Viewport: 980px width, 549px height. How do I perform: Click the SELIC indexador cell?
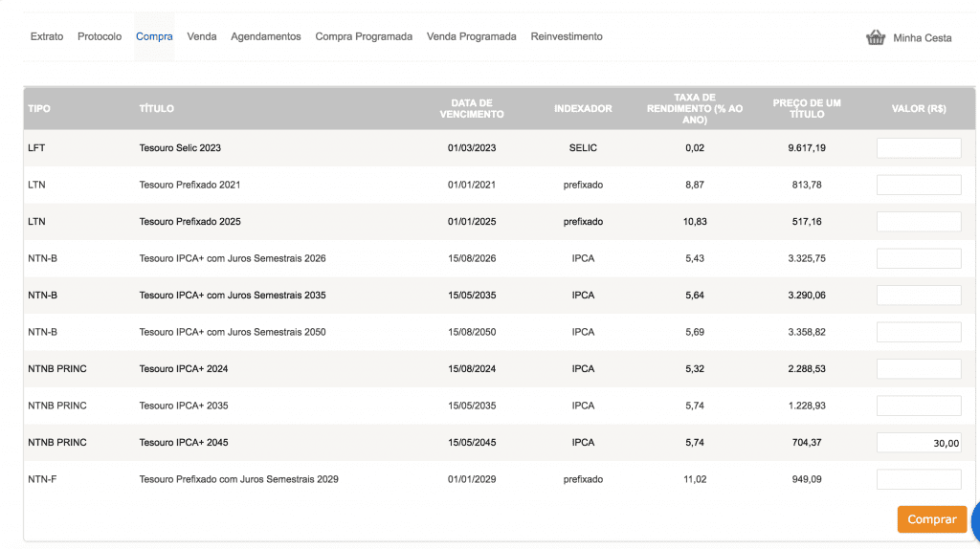(583, 148)
